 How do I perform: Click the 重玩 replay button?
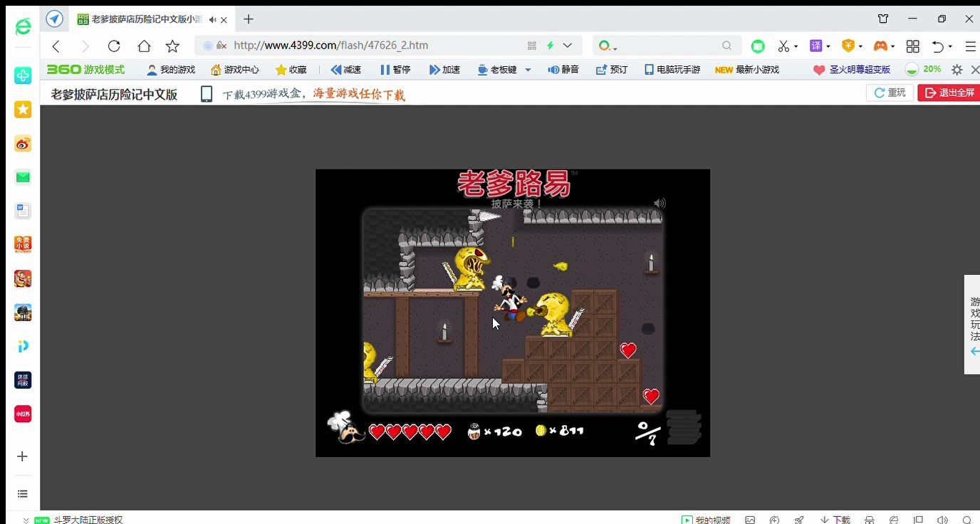click(890, 93)
